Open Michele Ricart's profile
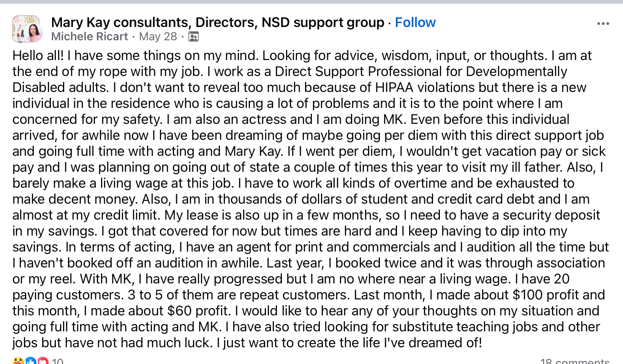623x364 pixels. click(90, 36)
